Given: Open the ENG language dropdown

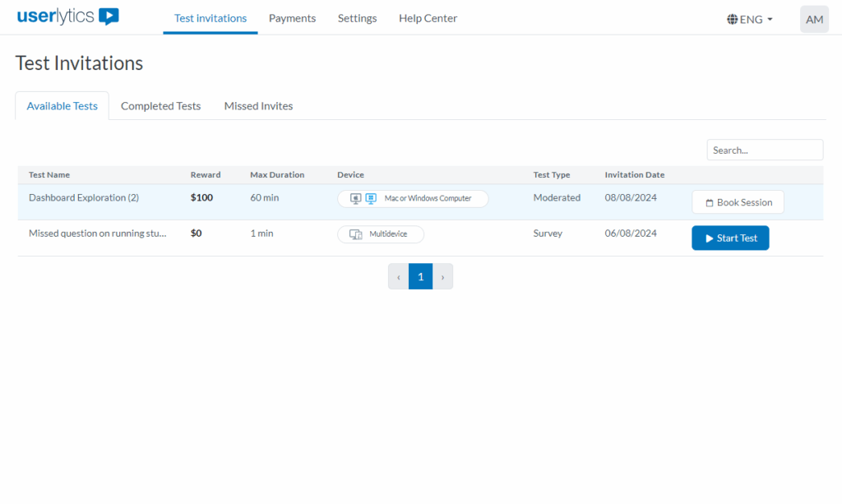Looking at the screenshot, I should tap(749, 19).
